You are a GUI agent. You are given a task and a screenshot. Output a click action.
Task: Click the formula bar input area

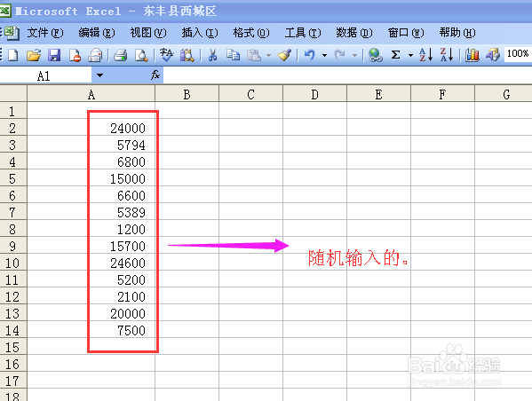[x=347, y=75]
